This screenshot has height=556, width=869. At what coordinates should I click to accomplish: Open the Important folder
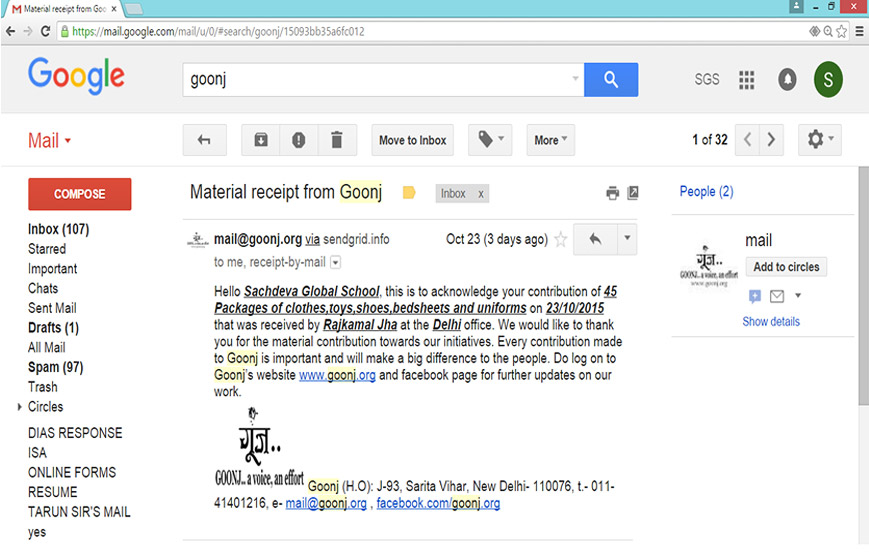tap(53, 269)
